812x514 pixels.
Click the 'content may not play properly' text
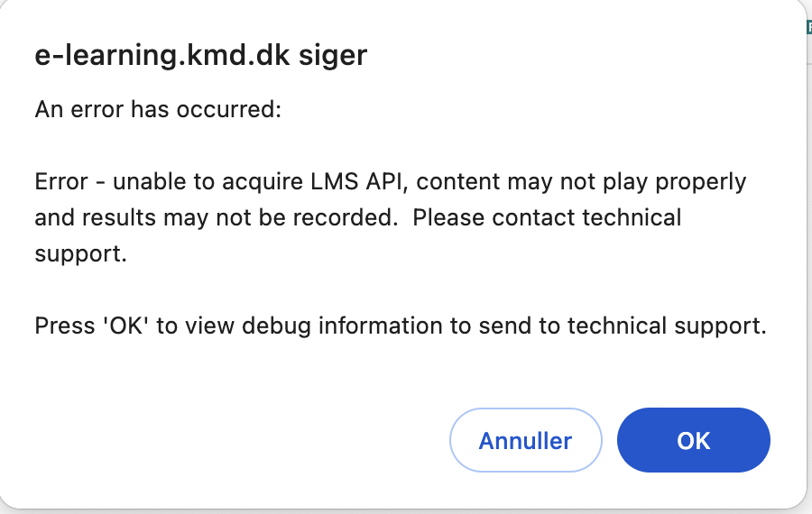pyautogui.click(x=582, y=182)
